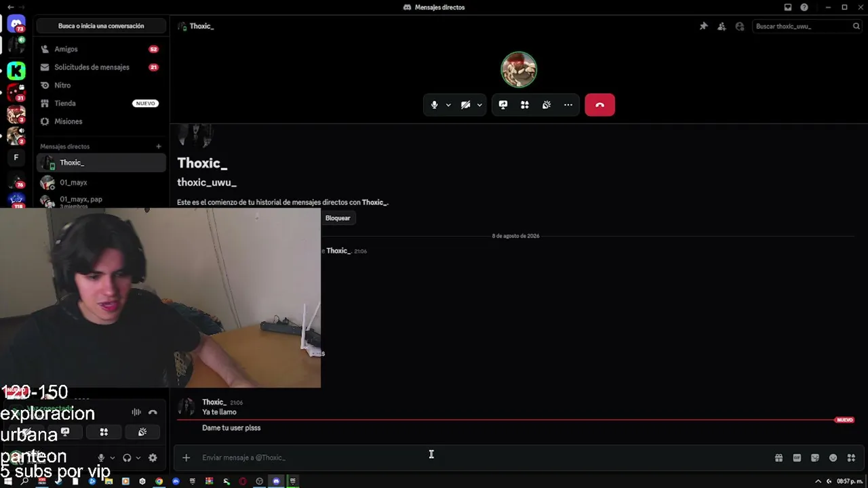
Task: Expand output device menu in user panel
Action: pos(138,457)
